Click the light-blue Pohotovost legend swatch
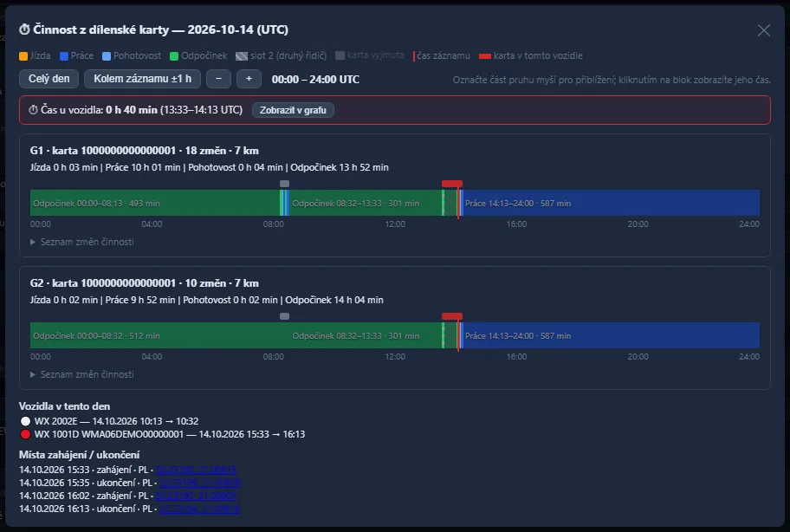 point(107,56)
